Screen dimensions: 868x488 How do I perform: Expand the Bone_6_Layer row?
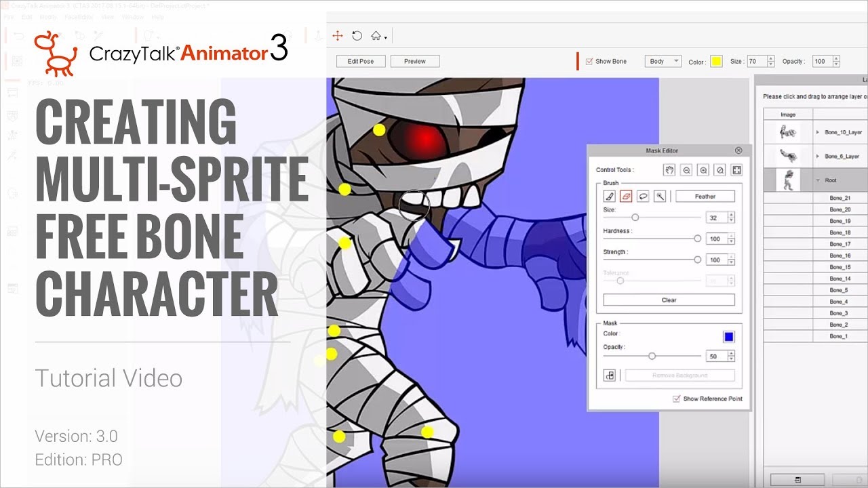click(x=818, y=157)
